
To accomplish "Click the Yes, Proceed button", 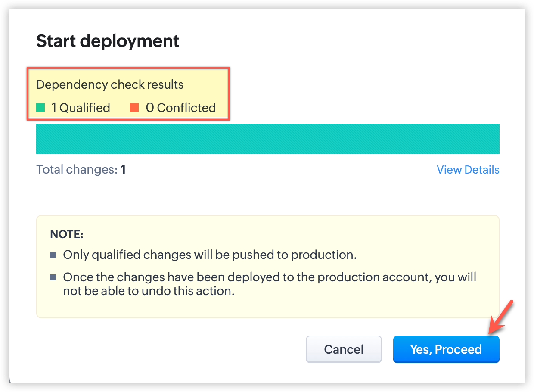I will [x=446, y=349].
